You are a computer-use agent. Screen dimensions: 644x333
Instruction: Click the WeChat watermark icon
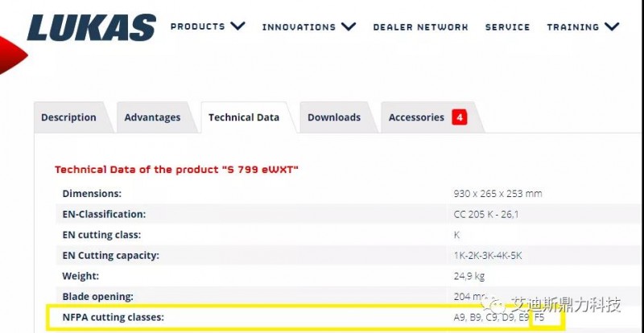(x=493, y=304)
